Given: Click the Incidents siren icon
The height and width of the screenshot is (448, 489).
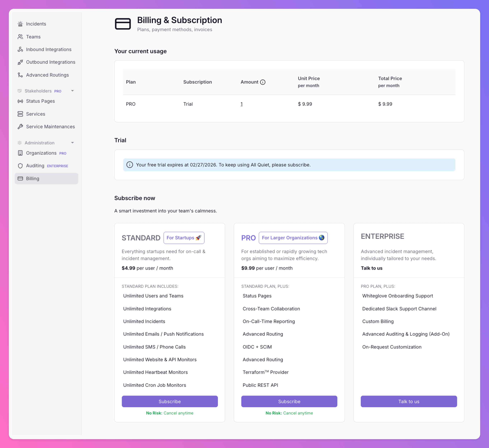Looking at the screenshot, I should 20,24.
